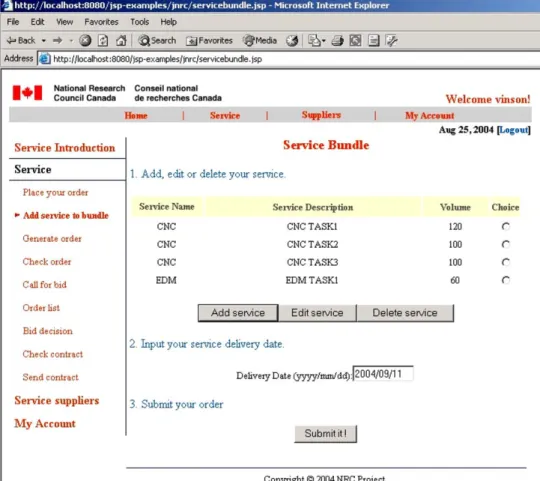Open Add service to bundle sidebar link
540x481 pixels.
(x=66, y=216)
